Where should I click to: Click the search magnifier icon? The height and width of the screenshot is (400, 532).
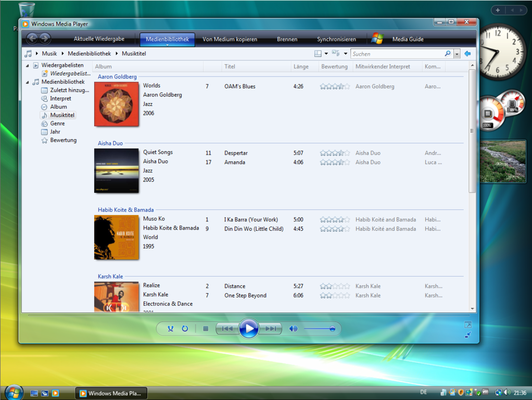[448, 54]
